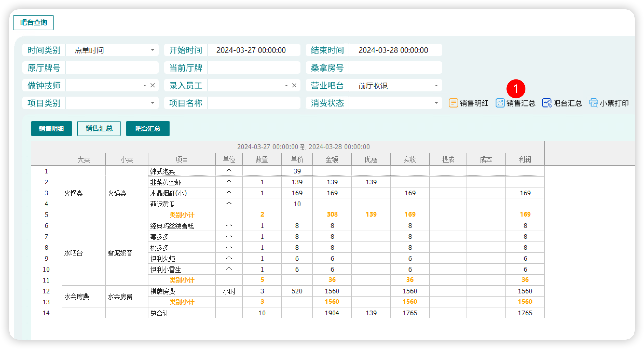Click the 优惠 column header
Screen dimensions: 644x349
click(371, 159)
